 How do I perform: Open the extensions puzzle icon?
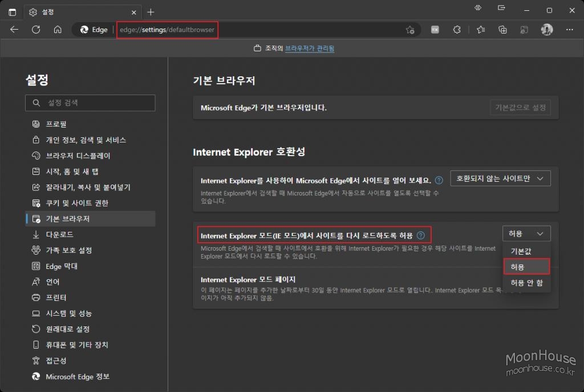coord(457,30)
